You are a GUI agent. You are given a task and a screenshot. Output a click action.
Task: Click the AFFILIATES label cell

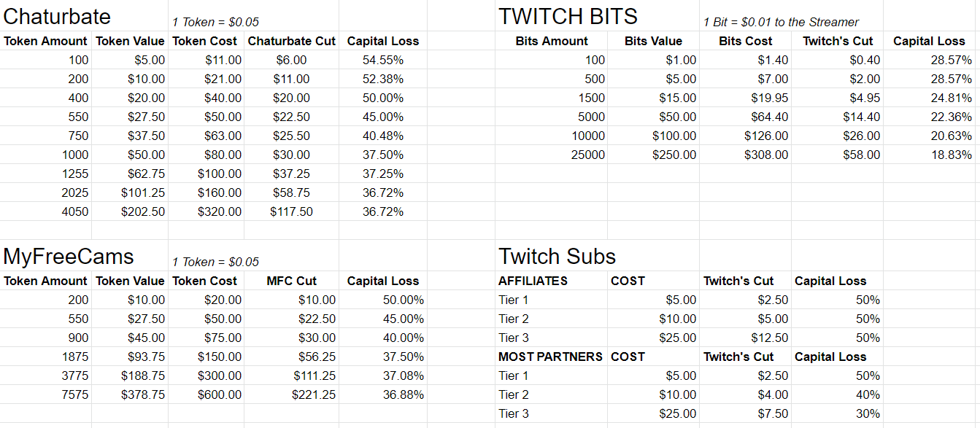tap(552, 281)
